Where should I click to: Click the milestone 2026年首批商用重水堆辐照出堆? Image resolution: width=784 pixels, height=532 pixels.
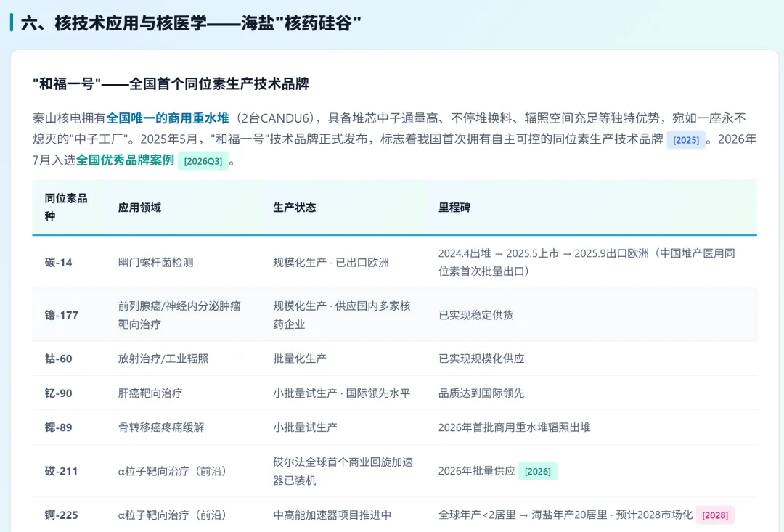[515, 427]
